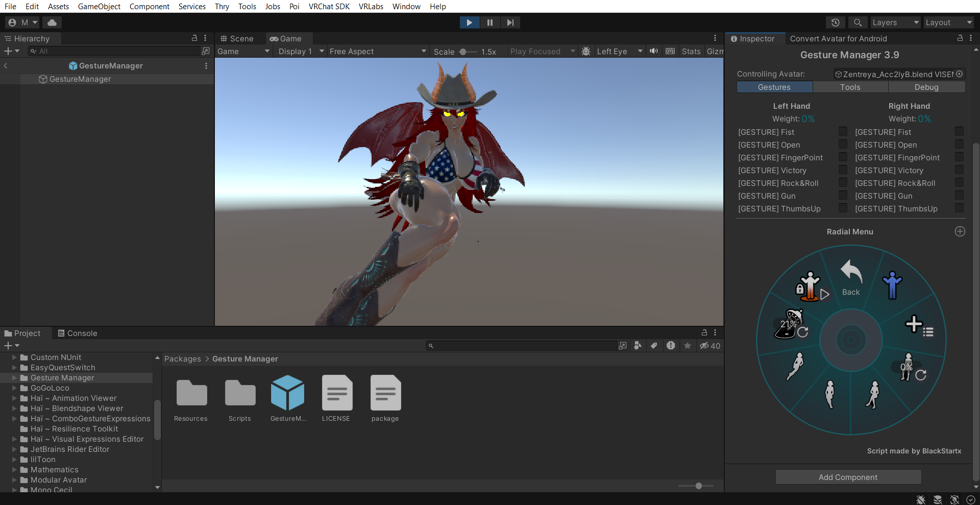
Task: Mute audio in the Game view
Action: (x=653, y=51)
